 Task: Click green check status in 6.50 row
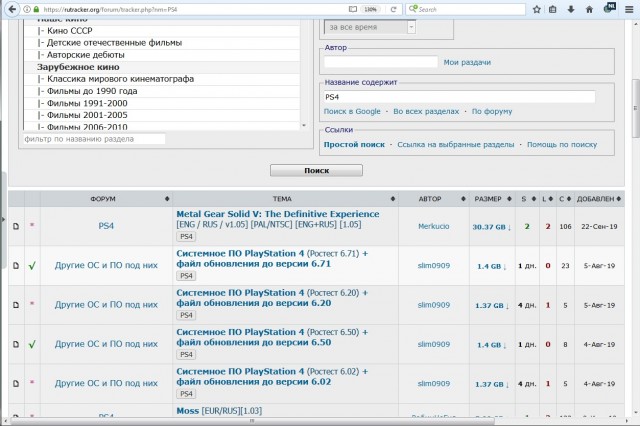32,345
